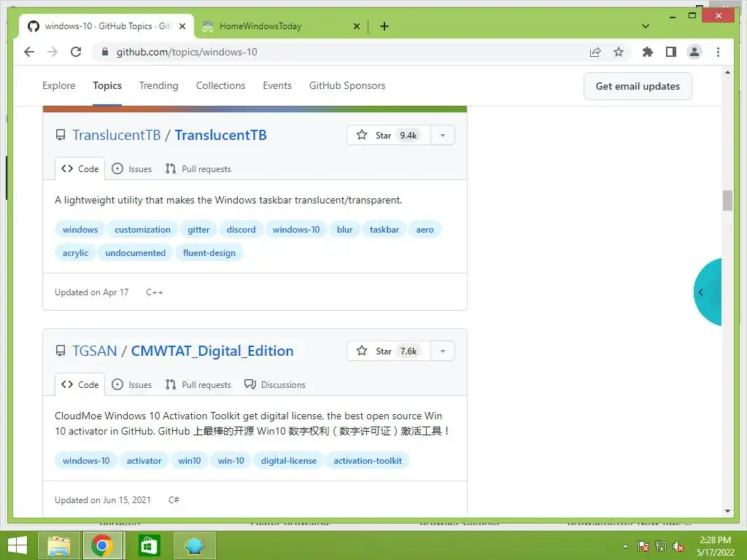Open Pull requests of TranslucentTB
The image size is (747, 560).
pyautogui.click(x=198, y=169)
